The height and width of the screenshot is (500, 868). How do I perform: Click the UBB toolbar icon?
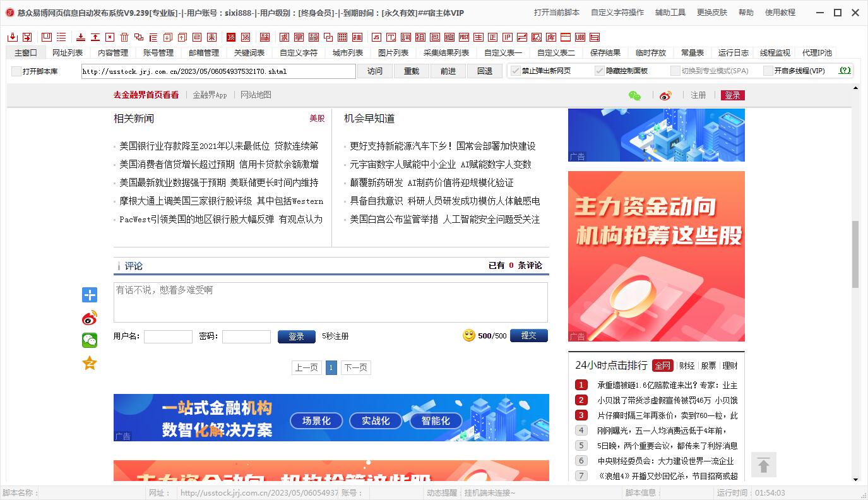point(580,37)
